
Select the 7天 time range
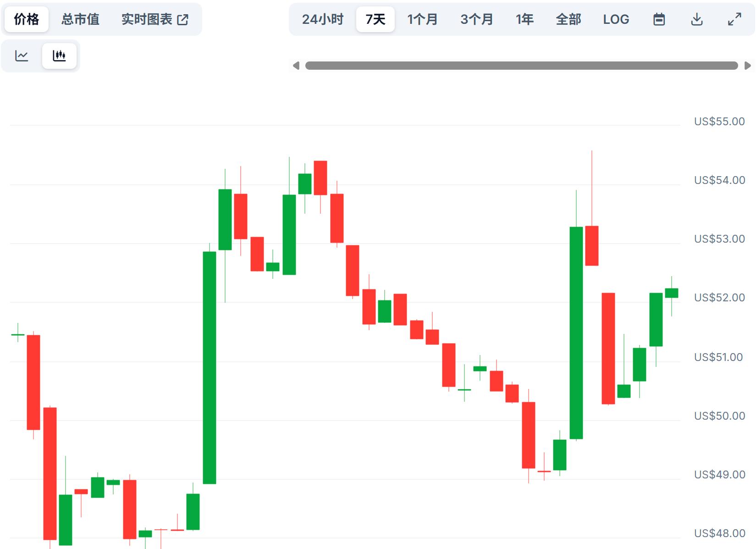point(375,19)
